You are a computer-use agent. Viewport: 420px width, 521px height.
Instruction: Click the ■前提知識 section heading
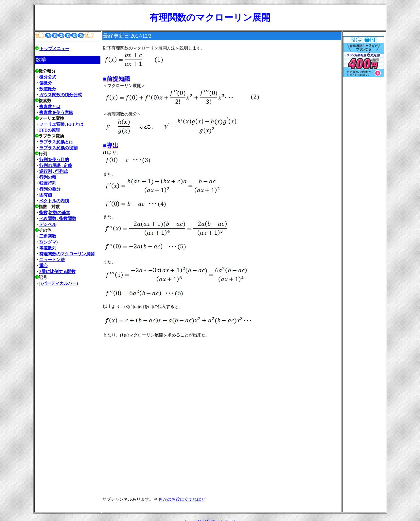[116, 79]
